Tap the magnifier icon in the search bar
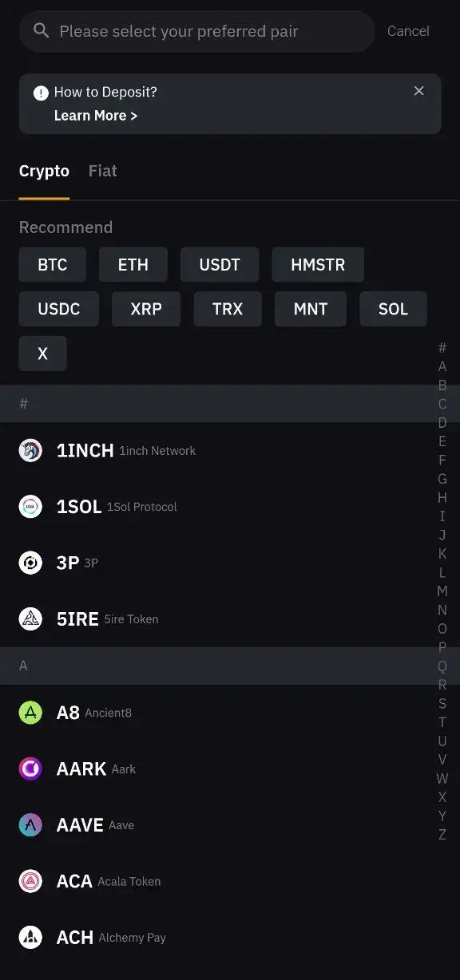The image size is (460, 980). (x=41, y=31)
